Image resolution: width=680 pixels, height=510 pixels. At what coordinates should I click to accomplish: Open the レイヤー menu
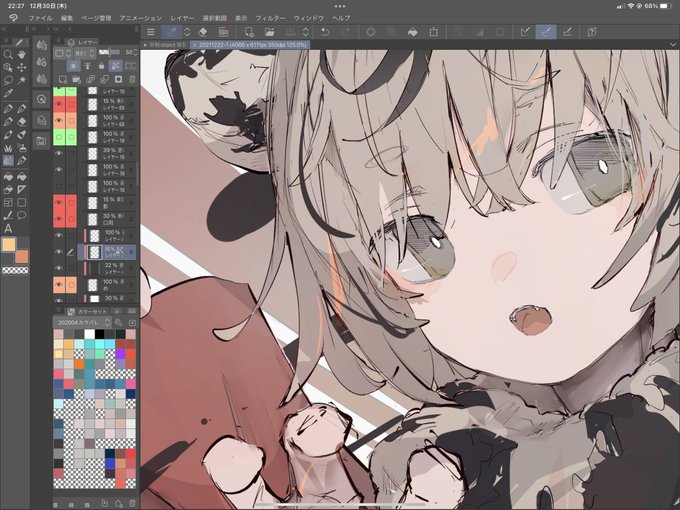182,18
